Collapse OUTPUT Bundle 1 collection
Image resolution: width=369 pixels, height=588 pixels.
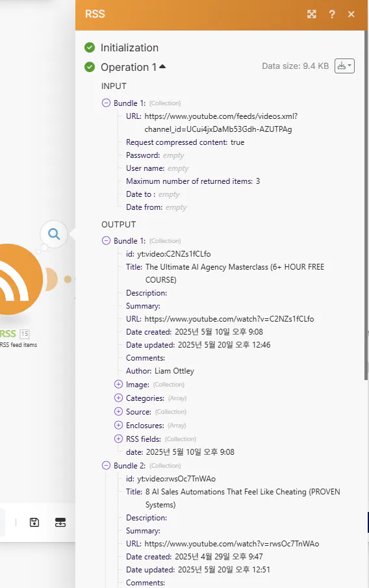106,241
